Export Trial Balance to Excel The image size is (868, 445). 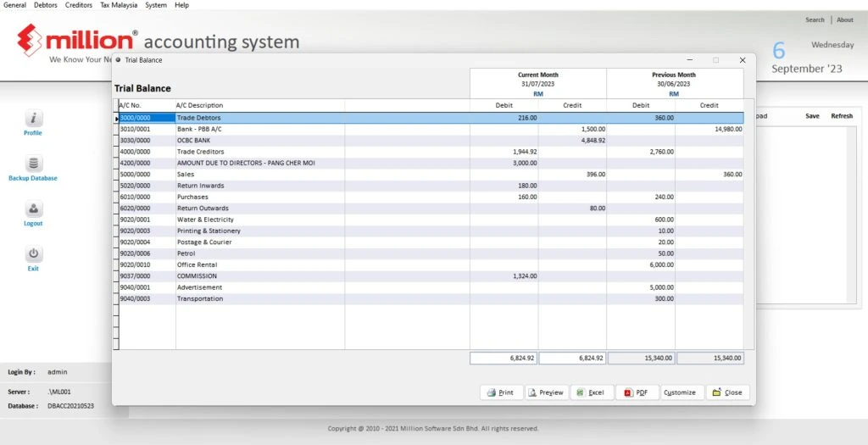(x=592, y=392)
